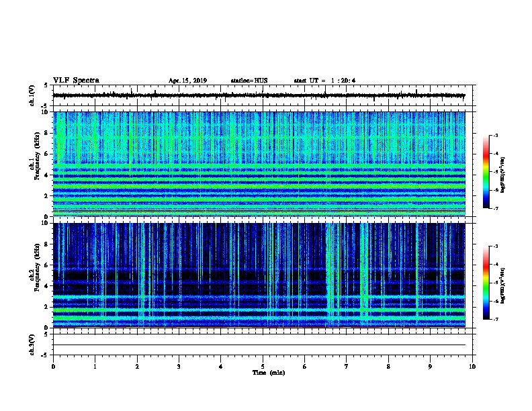This screenshot has width=532, height=411.
Task: Click the "10" kHz tick of ch.1 spectrogram
Action: click(45, 112)
